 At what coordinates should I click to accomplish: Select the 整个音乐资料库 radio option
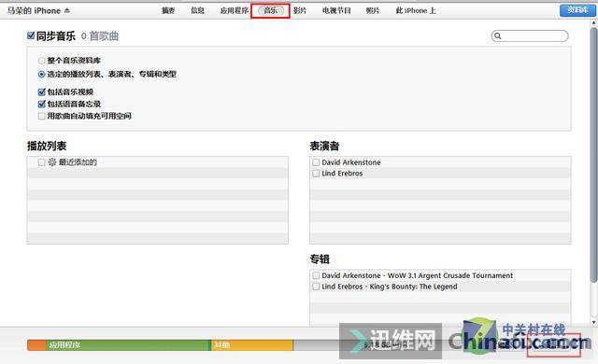click(41, 61)
